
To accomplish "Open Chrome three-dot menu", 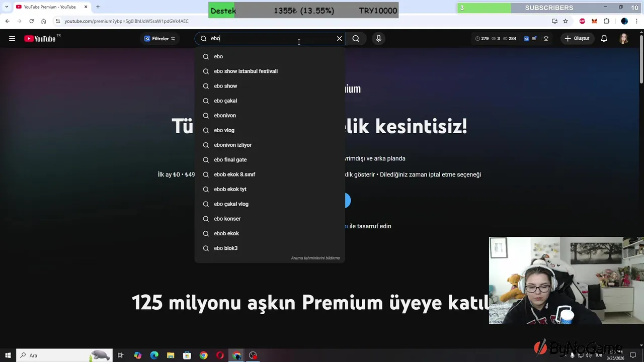I will click(x=637, y=21).
